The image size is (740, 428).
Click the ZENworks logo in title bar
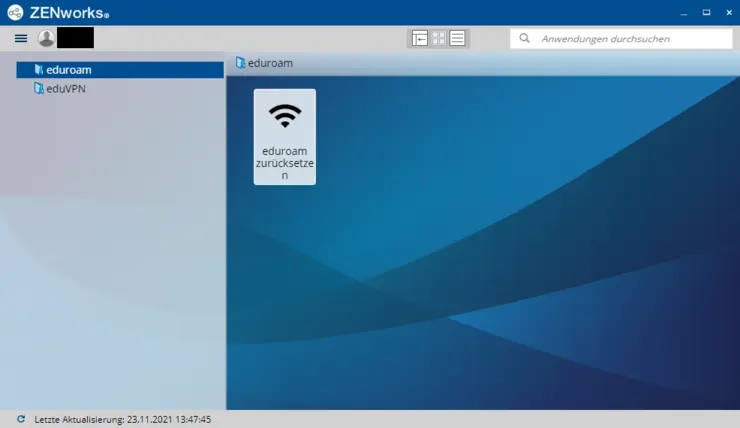point(17,13)
